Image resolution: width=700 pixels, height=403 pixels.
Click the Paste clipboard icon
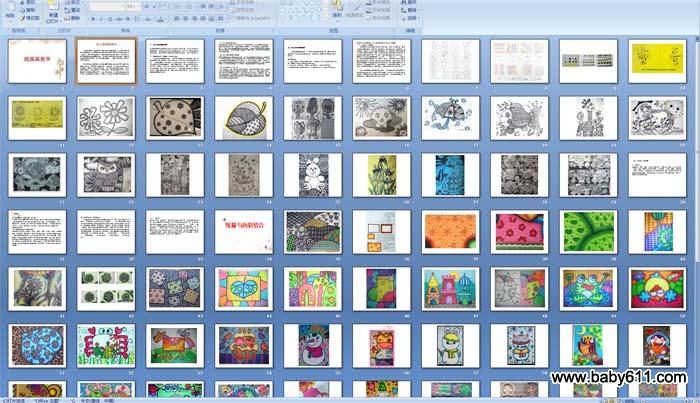click(x=11, y=7)
